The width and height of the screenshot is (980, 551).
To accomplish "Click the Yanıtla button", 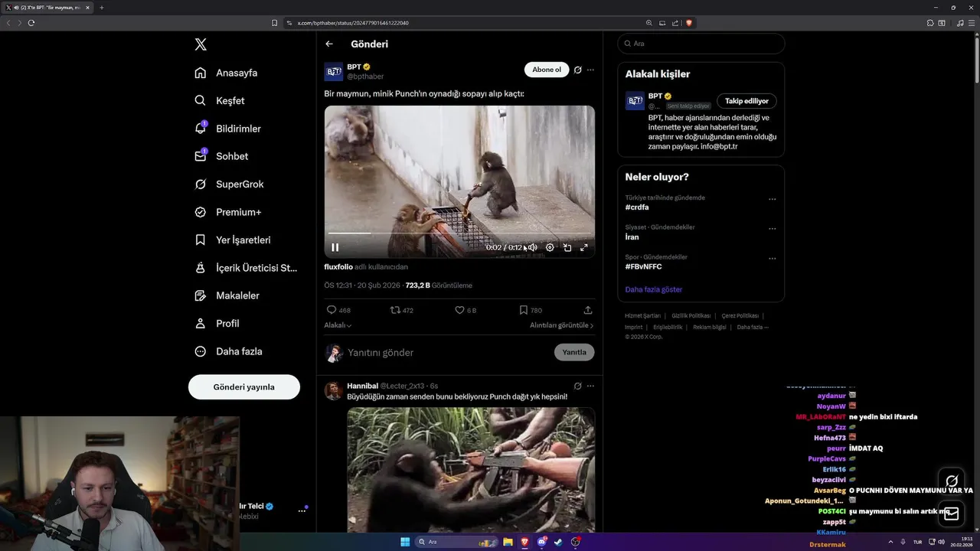I will [574, 352].
